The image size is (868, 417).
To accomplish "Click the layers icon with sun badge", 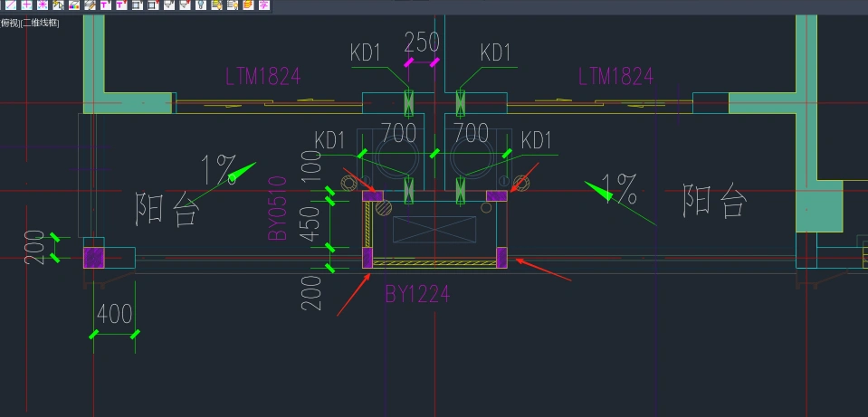I will tap(233, 5).
